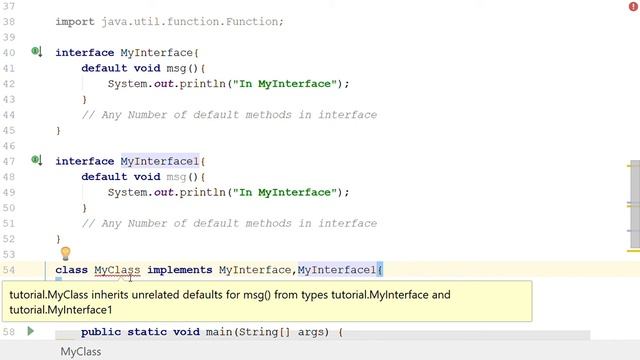Click the vertical scrollbar thumb
Image resolution: width=640 pixels, height=360 pixels.
coord(635,204)
